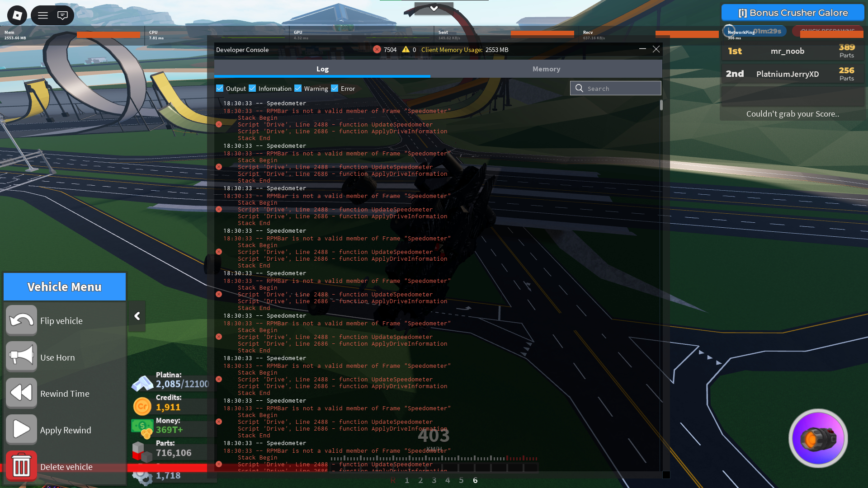Open the hamburger menu icon

pyautogui.click(x=43, y=15)
